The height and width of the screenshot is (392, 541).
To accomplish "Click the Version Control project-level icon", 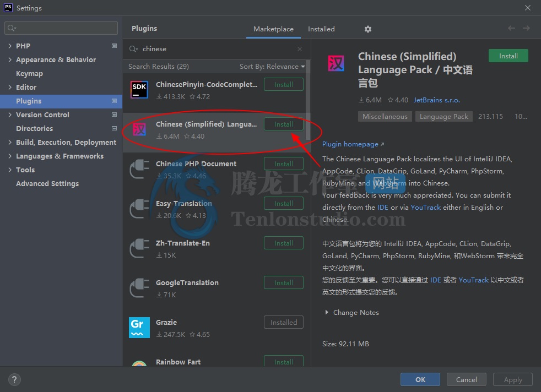I will 114,115.
